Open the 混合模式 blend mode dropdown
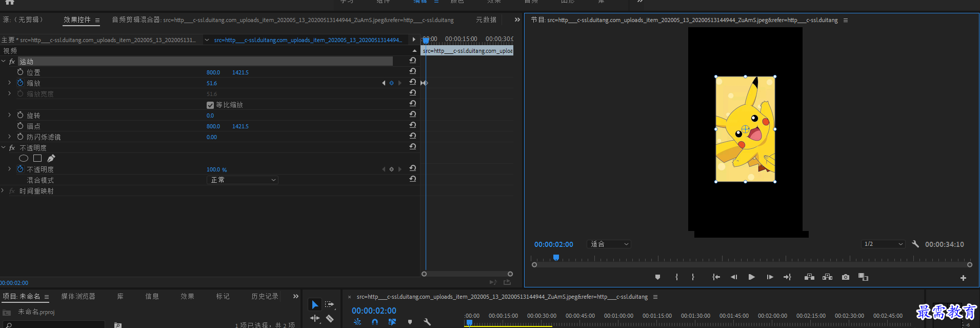 (243, 180)
